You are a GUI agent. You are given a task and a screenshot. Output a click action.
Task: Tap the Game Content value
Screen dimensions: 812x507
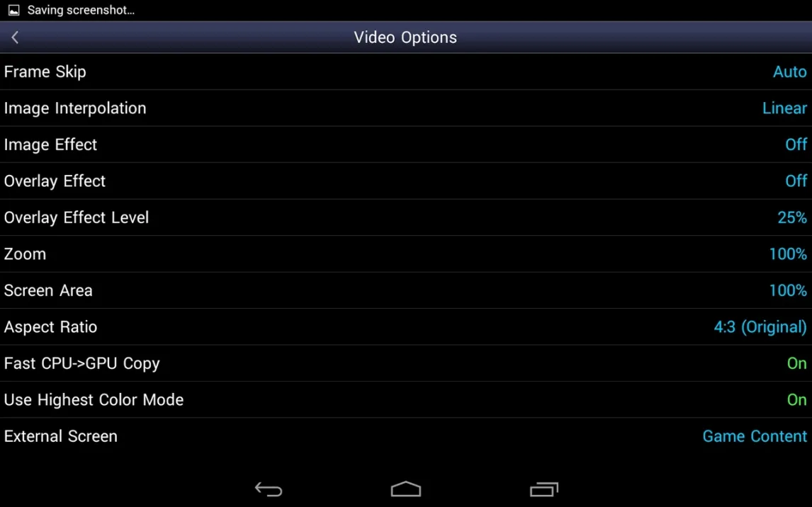pyautogui.click(x=755, y=436)
